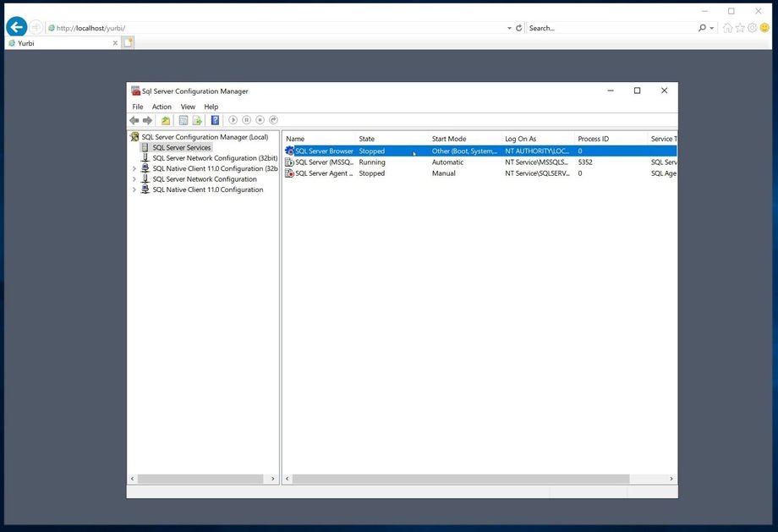
Task: Click the Start Service toolbar icon
Action: coord(233,120)
